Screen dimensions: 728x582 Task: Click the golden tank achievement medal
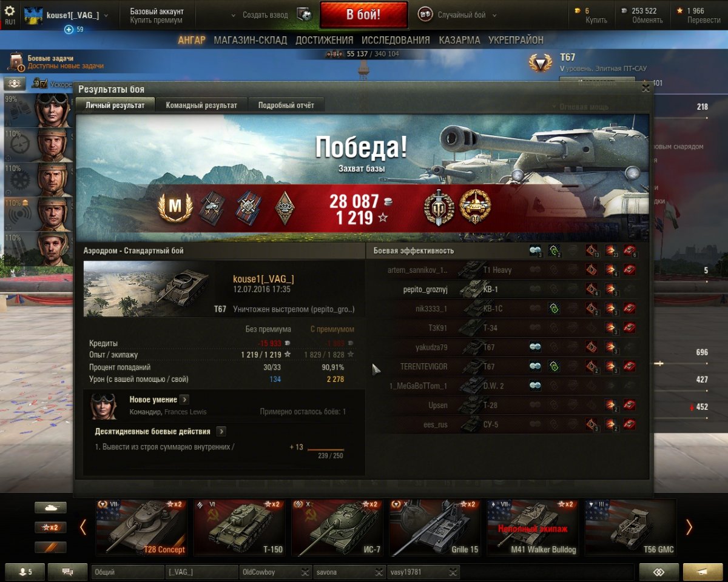tap(475, 207)
